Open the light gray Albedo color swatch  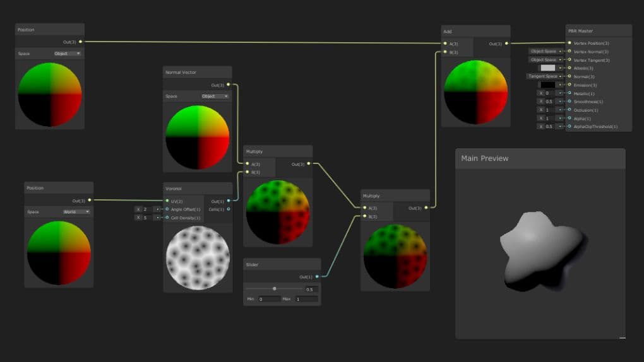pos(547,67)
